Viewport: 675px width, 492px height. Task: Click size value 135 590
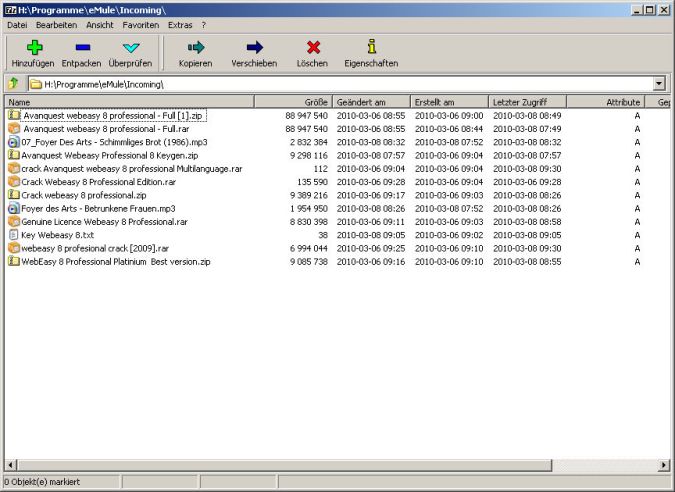tap(312, 182)
